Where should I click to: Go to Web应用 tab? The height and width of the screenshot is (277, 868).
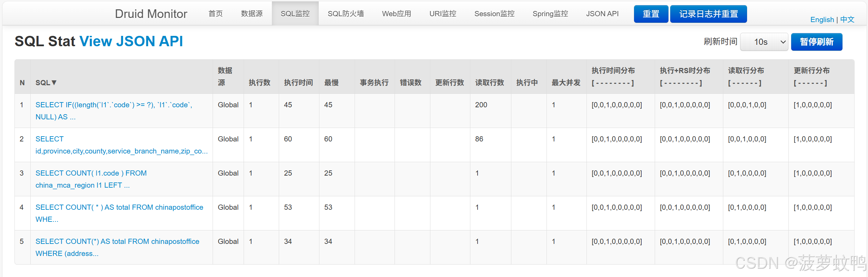(x=397, y=13)
